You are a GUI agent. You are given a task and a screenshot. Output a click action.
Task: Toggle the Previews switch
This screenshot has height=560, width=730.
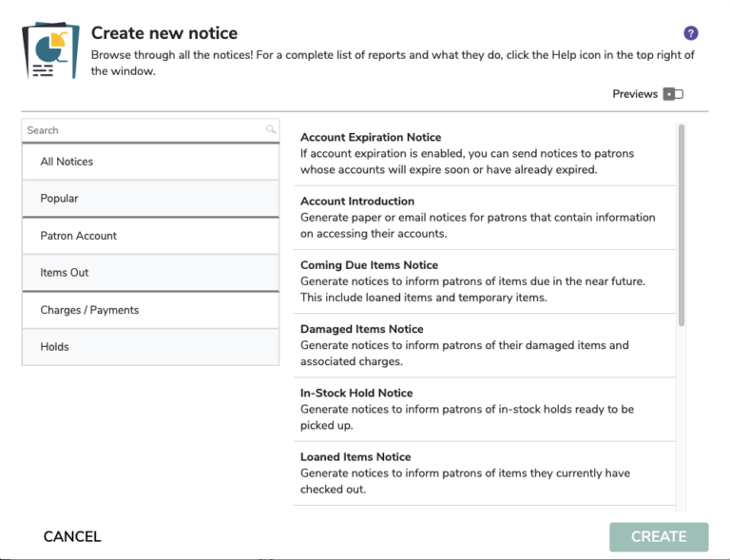coord(673,94)
